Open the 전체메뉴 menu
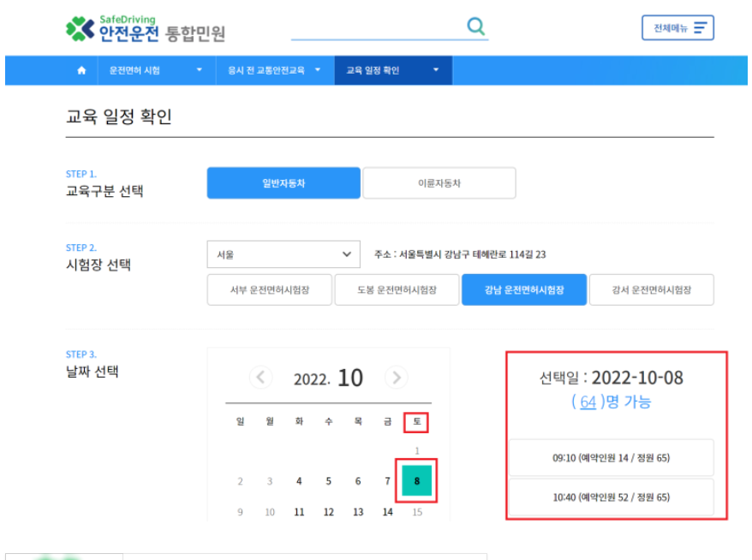The width and height of the screenshot is (752, 560). (677, 27)
